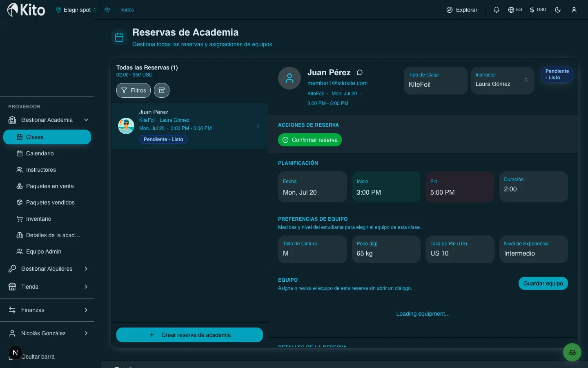Click Nivel de Experiencia Intermedio card
Image resolution: width=588 pixels, height=368 pixels.
tap(533, 249)
